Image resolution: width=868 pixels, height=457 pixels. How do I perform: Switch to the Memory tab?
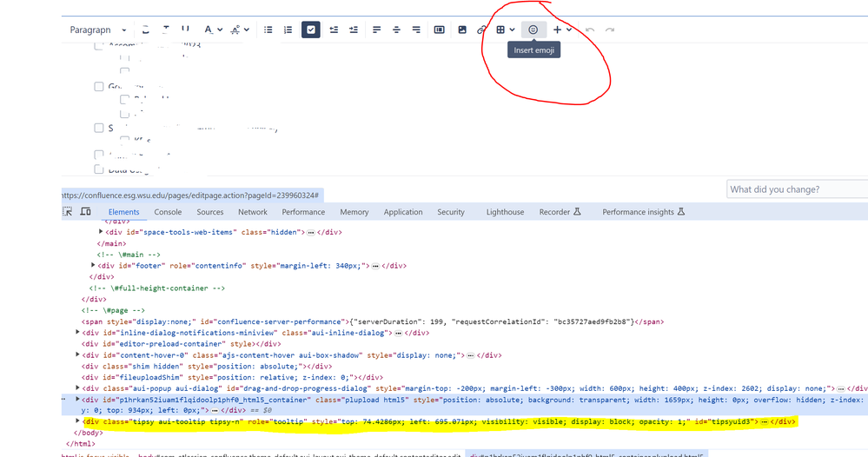(x=354, y=212)
